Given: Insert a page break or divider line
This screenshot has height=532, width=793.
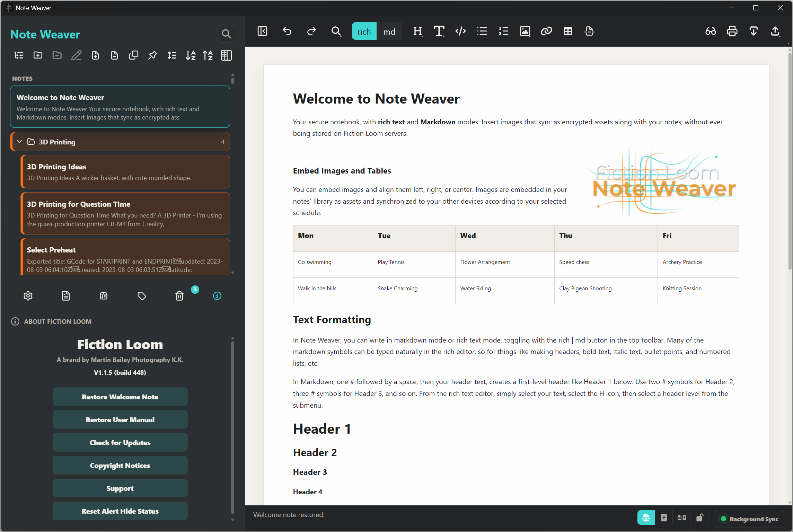Looking at the screenshot, I should pos(589,31).
